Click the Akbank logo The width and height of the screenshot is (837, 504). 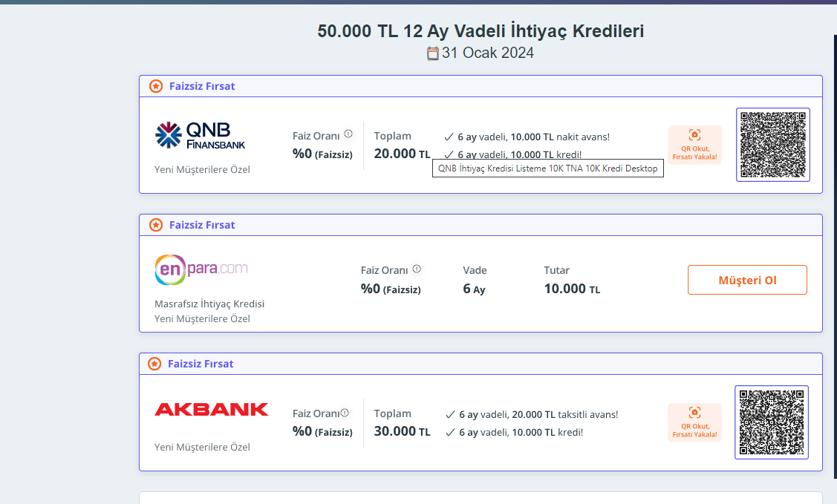coord(212,410)
